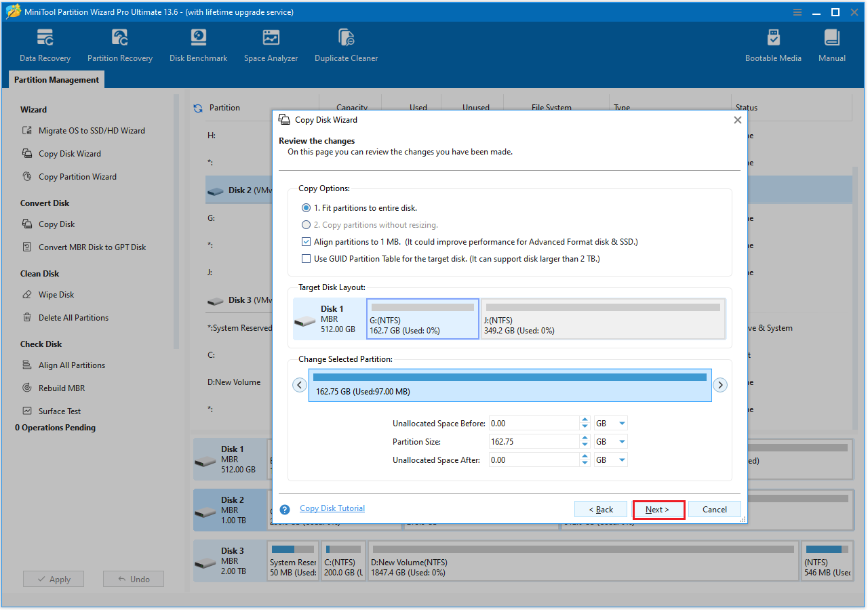The image size is (868, 610).
Task: Click the Status column header
Action: coord(747,108)
